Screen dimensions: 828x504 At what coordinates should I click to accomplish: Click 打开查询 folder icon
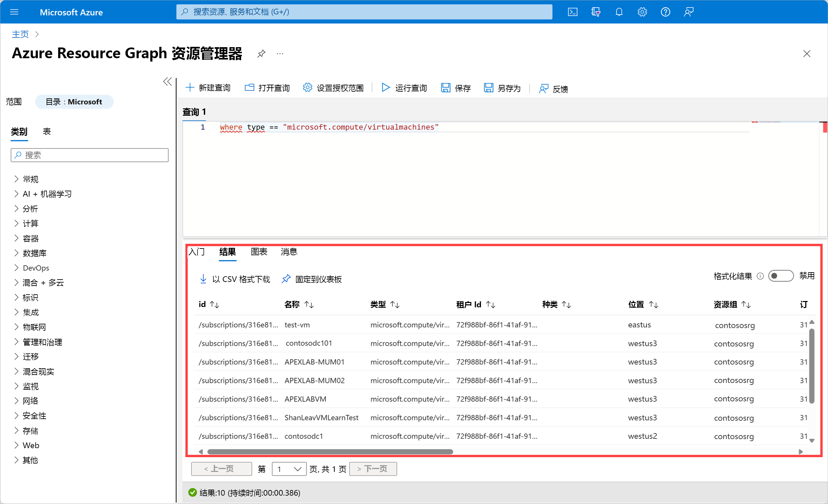click(249, 88)
